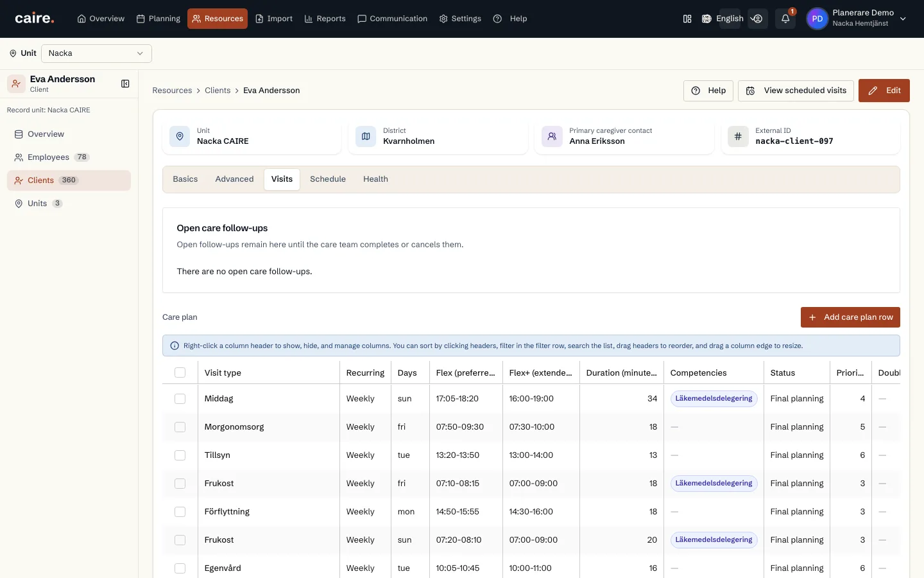Viewport: 924px width, 578px height.
Task: Expand the Planerare Demo account chevron
Action: pyautogui.click(x=903, y=19)
